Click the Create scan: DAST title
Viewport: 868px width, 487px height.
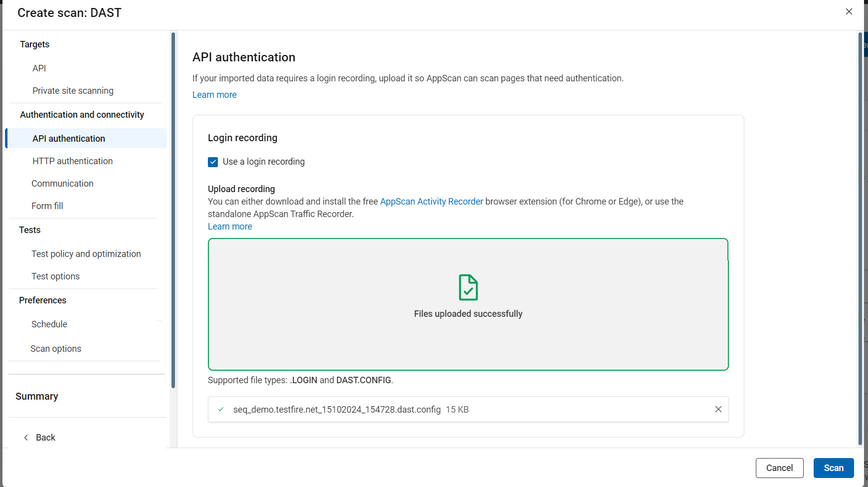[x=69, y=13]
